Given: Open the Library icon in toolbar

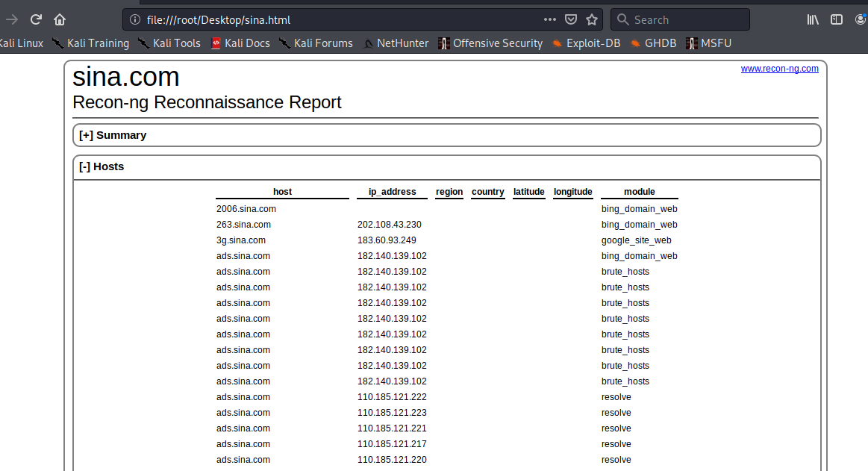Looking at the screenshot, I should point(813,20).
